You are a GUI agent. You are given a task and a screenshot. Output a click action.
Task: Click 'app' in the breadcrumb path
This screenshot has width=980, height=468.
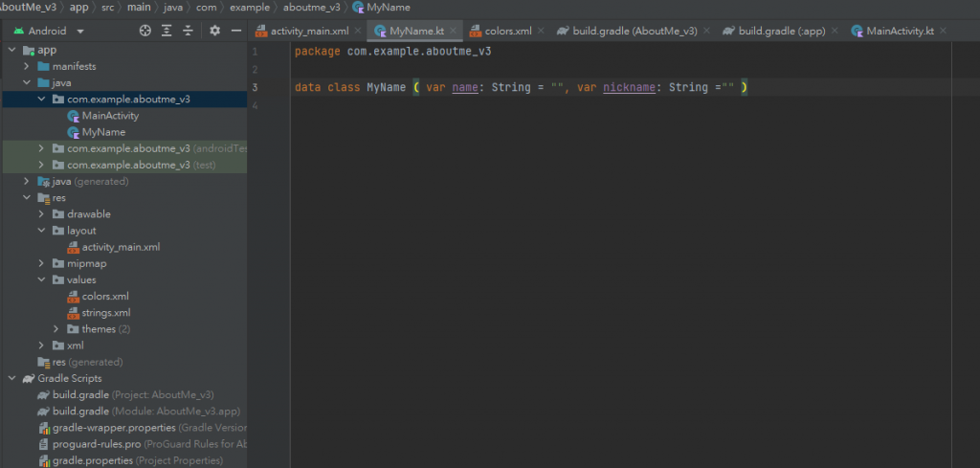tap(78, 8)
